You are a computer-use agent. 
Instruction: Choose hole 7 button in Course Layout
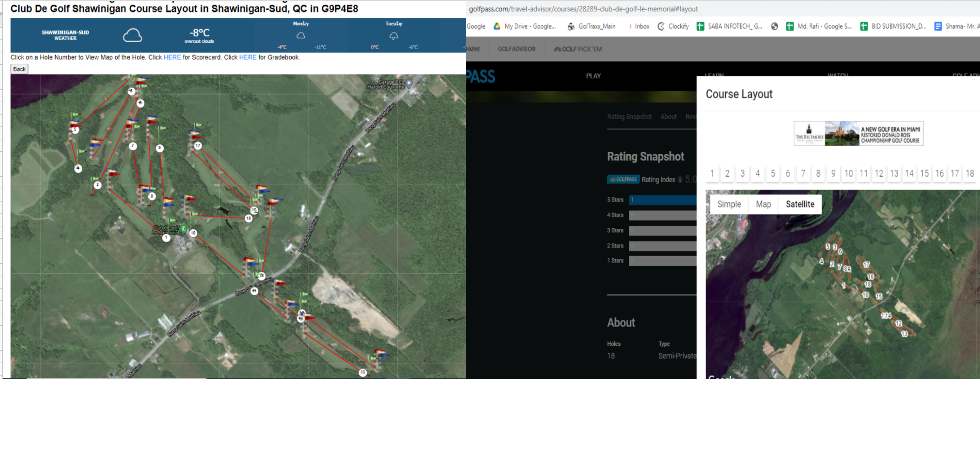tap(803, 173)
